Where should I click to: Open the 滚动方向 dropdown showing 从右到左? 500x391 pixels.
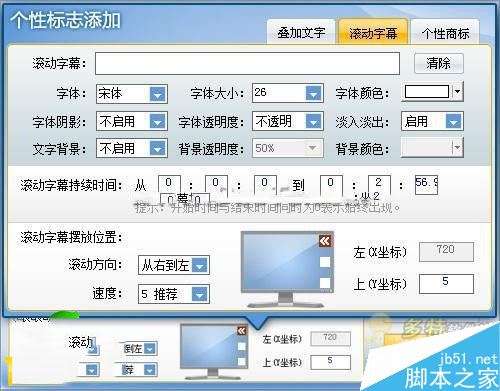click(x=174, y=265)
